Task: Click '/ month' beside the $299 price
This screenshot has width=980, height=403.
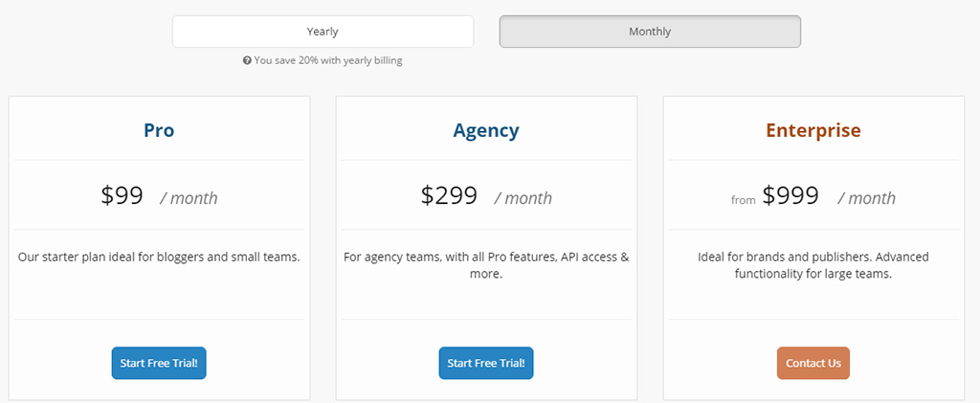Action: click(523, 198)
